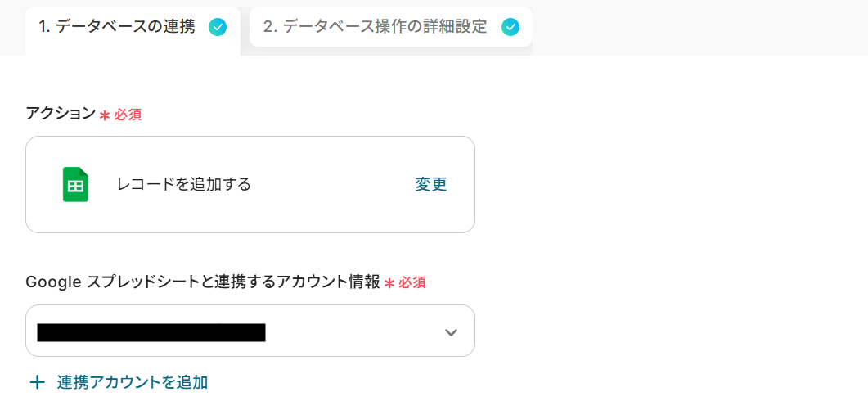Viewport: 868px width, 401px height.
Task: Click the checkmark icon on tab 2
Action: point(510,27)
